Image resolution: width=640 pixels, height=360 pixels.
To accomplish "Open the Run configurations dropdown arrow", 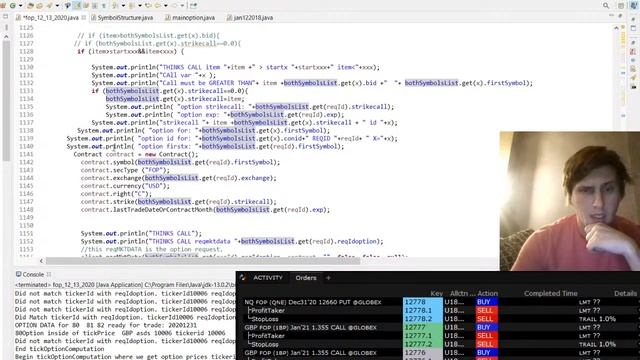I will (20, 5).
